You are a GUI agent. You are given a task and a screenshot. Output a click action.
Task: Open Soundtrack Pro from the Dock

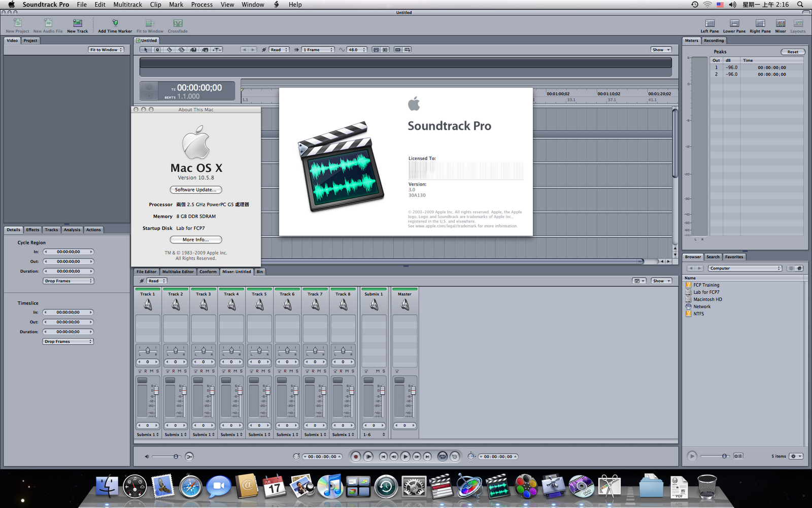[498, 486]
